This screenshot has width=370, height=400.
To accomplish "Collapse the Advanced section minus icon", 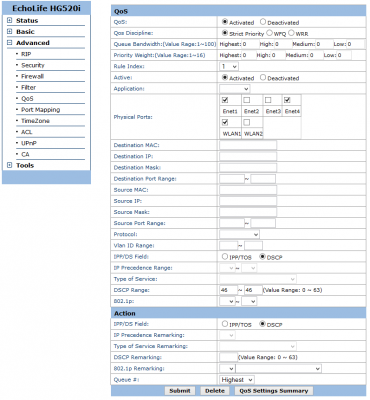I will click(x=10, y=43).
